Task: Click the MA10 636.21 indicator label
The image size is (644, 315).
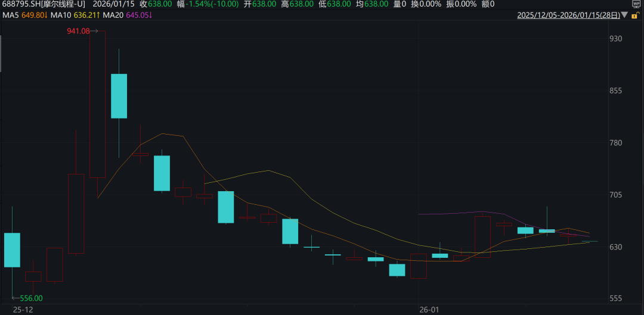Action: [76, 15]
